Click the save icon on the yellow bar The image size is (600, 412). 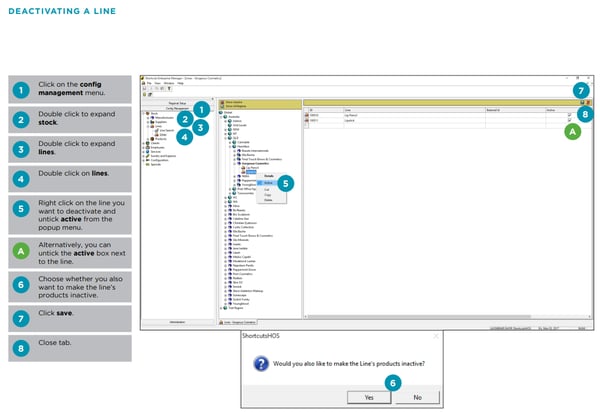pyautogui.click(x=582, y=103)
